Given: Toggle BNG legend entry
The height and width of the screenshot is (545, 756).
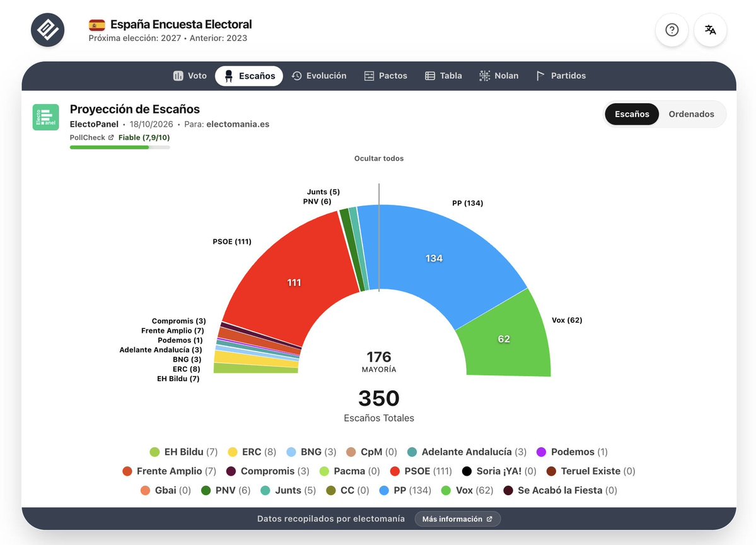Looking at the screenshot, I should point(311,452).
